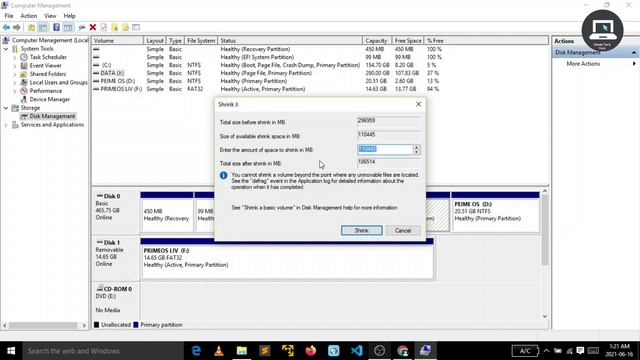Click Cancel in the Shrink dialog
This screenshot has width=640, height=360.
coord(403,231)
